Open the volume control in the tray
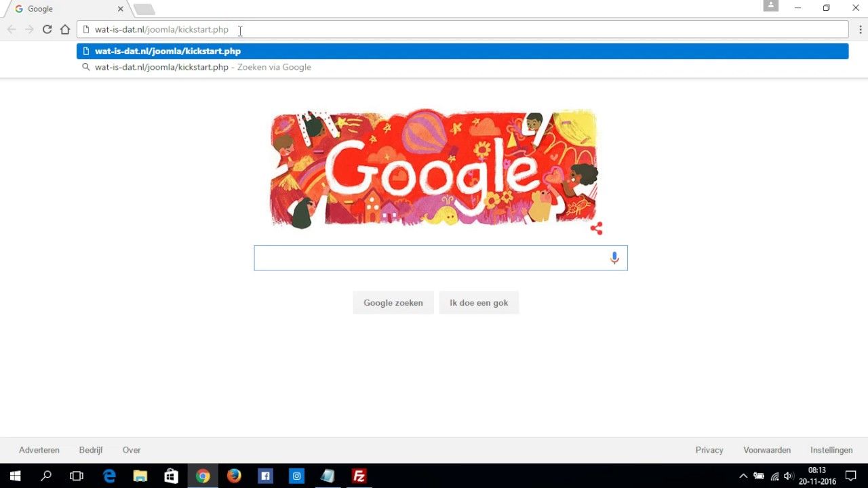Image resolution: width=868 pixels, height=488 pixels. point(789,476)
